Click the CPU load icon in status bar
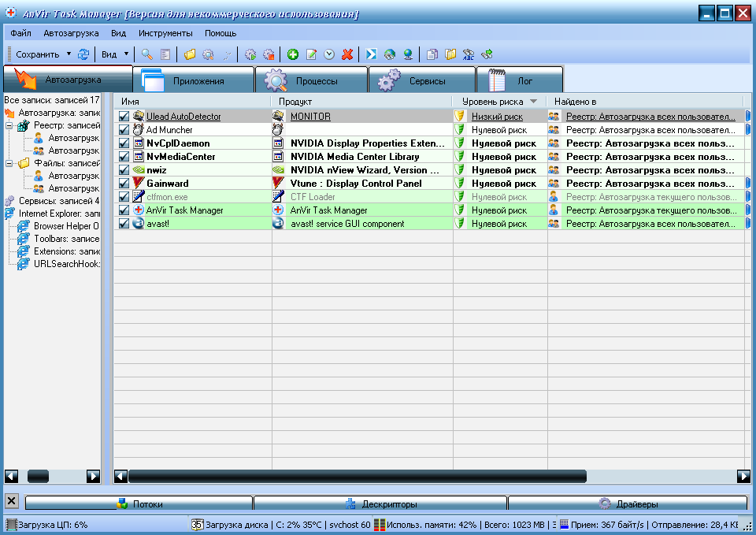 click(x=10, y=525)
